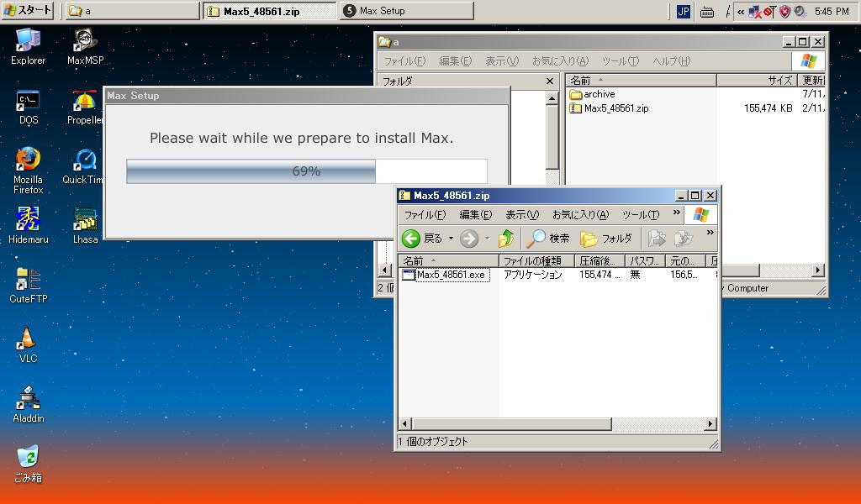Image resolution: width=861 pixels, height=504 pixels.
Task: Expand hidden system tray icons
Action: (x=740, y=12)
